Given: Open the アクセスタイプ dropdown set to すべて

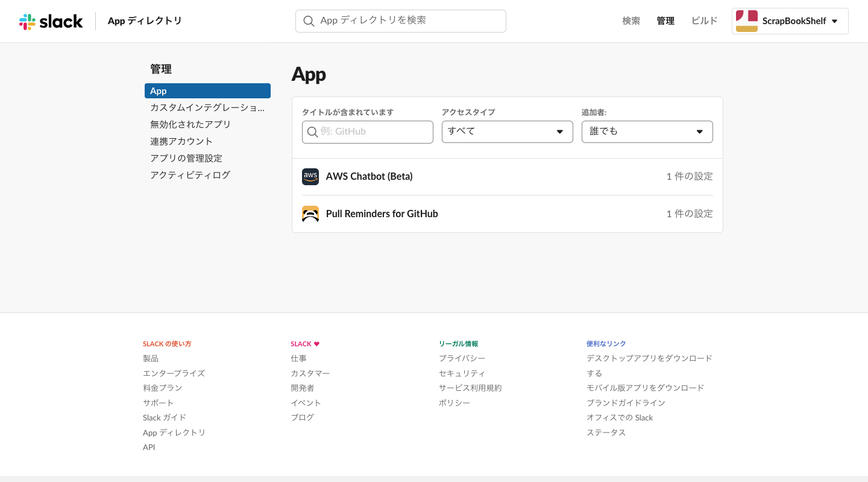Looking at the screenshot, I should (x=507, y=132).
